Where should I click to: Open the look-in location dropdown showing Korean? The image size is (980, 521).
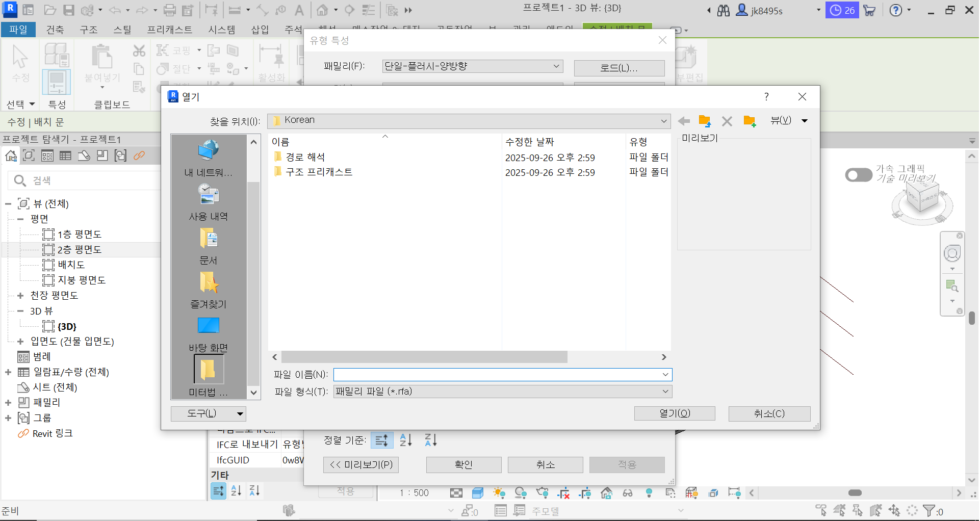468,121
